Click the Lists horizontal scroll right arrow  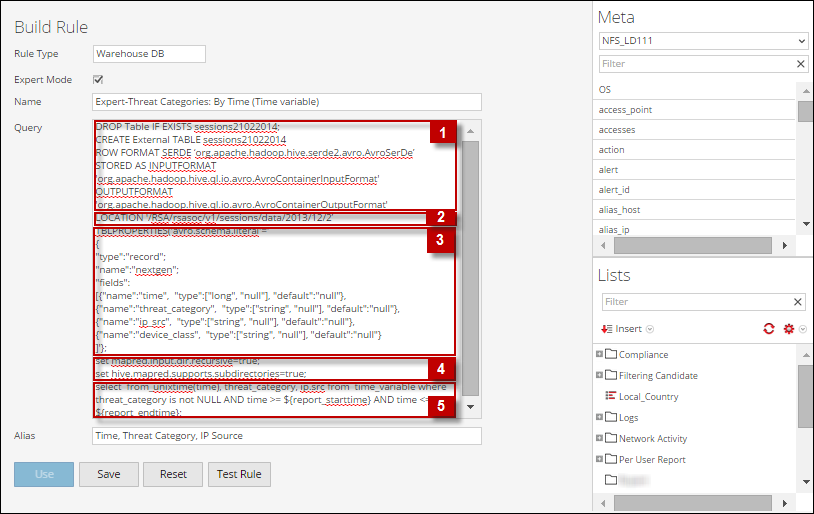click(784, 503)
